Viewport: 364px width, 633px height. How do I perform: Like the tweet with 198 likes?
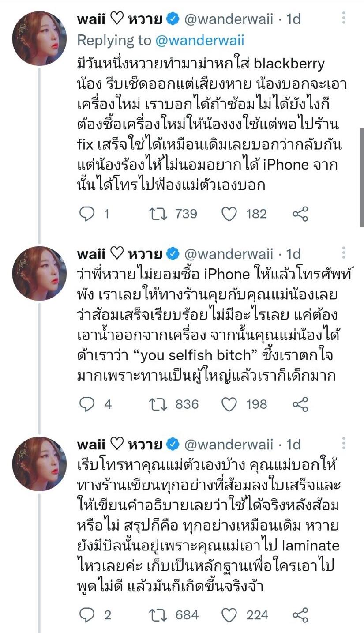point(229,404)
